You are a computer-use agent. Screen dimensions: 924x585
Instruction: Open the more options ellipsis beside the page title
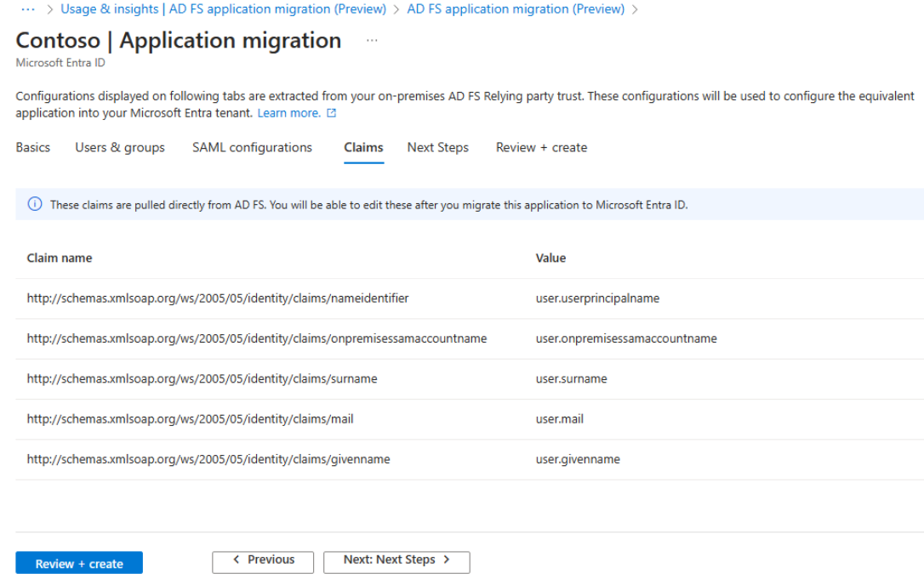point(372,41)
